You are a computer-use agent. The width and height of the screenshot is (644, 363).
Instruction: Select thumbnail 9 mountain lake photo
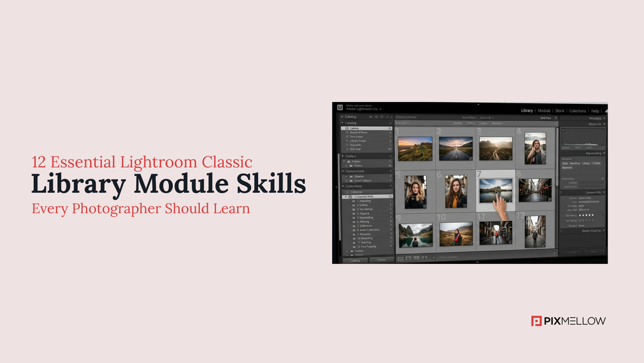click(416, 236)
